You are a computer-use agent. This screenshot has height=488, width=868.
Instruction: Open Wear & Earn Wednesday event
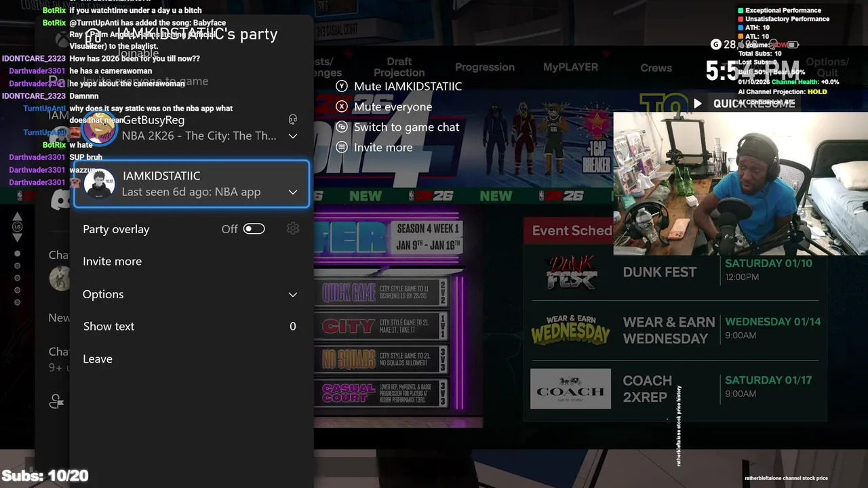point(675,330)
